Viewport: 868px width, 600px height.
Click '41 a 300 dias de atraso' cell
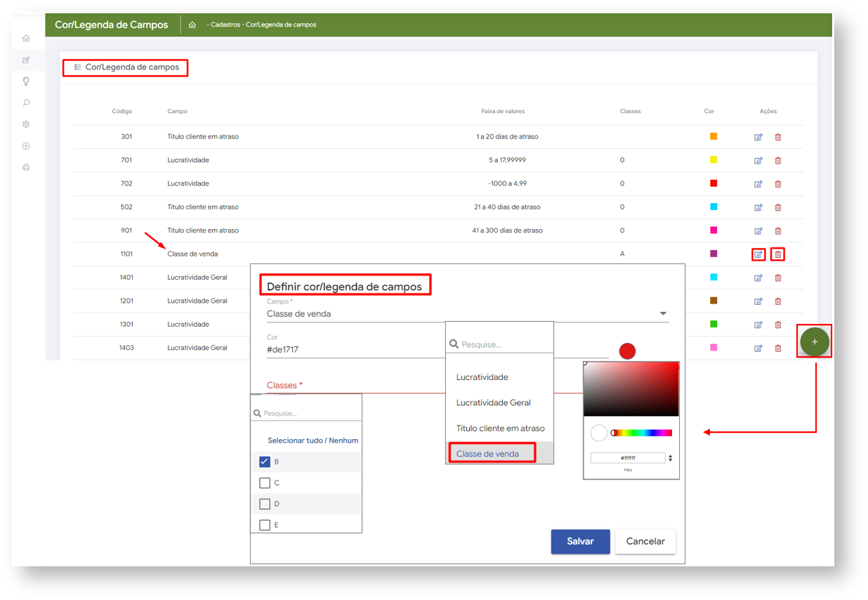pyautogui.click(x=507, y=230)
